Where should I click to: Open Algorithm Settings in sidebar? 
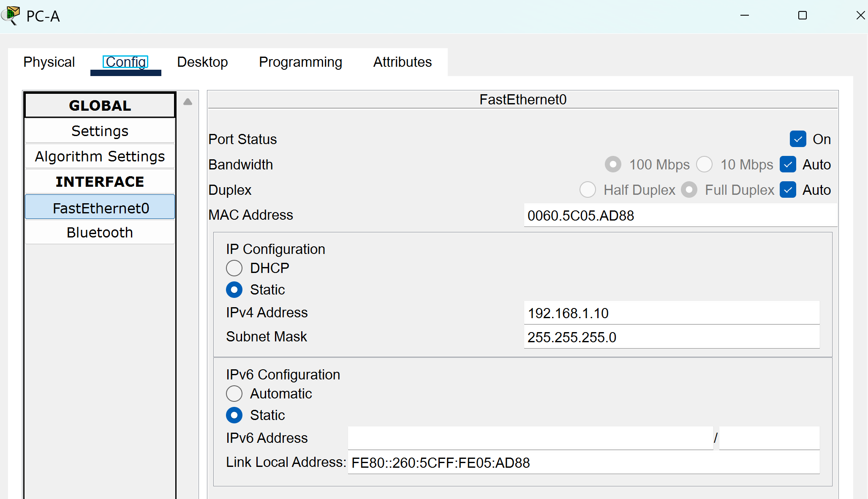point(100,156)
